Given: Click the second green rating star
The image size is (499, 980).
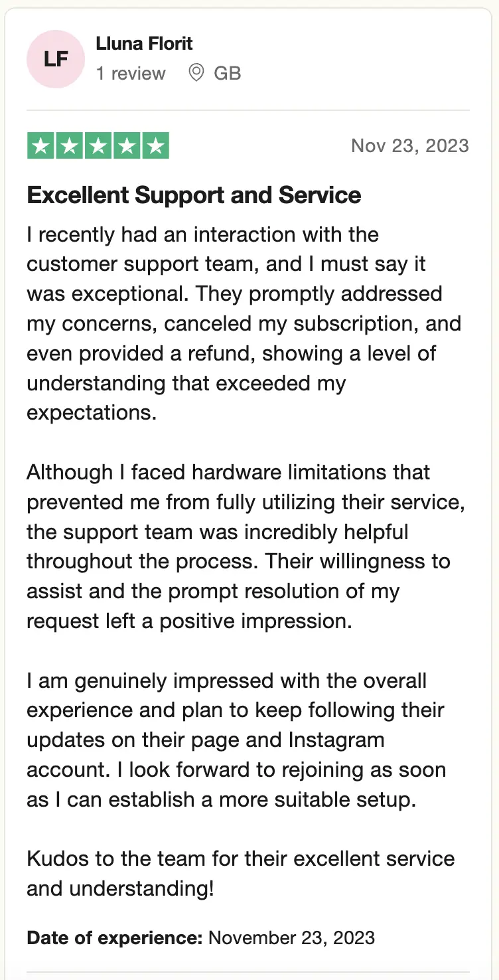Looking at the screenshot, I should pos(70,146).
